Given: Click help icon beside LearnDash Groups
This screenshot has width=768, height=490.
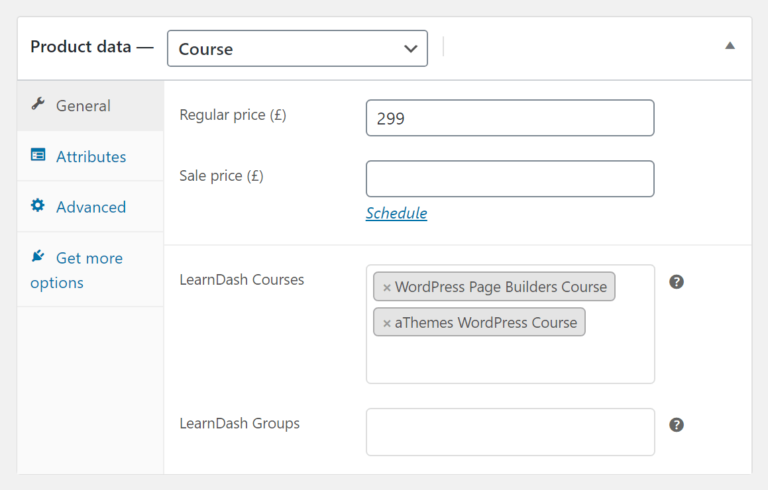Looking at the screenshot, I should point(676,425).
